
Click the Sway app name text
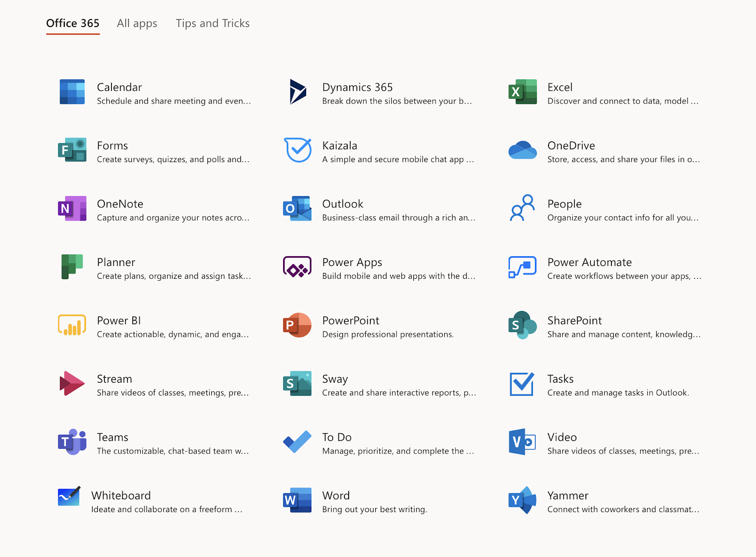(x=335, y=379)
